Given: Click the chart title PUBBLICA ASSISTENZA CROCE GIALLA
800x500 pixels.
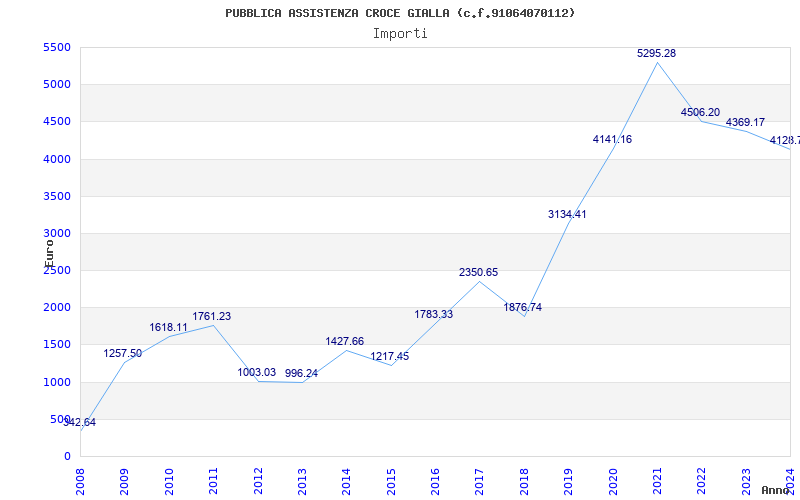Looking at the screenshot, I should click(x=400, y=13).
